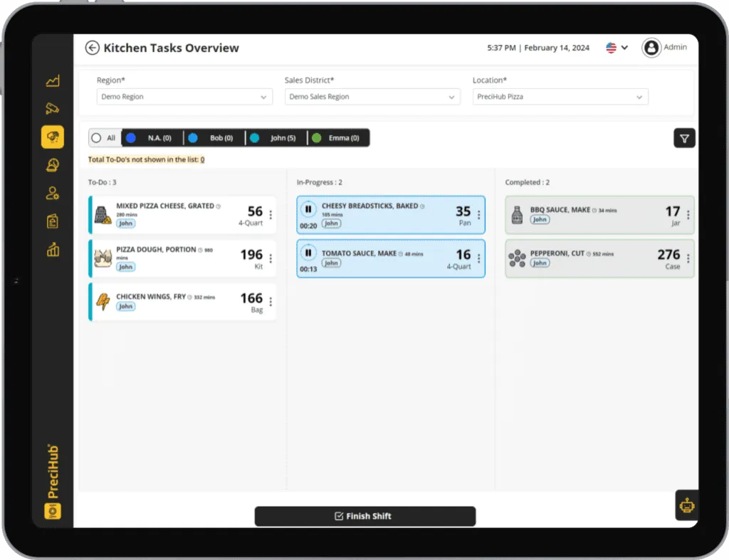Click the Total To-Do's not shown count link
This screenshot has height=560, width=729.
[202, 159]
